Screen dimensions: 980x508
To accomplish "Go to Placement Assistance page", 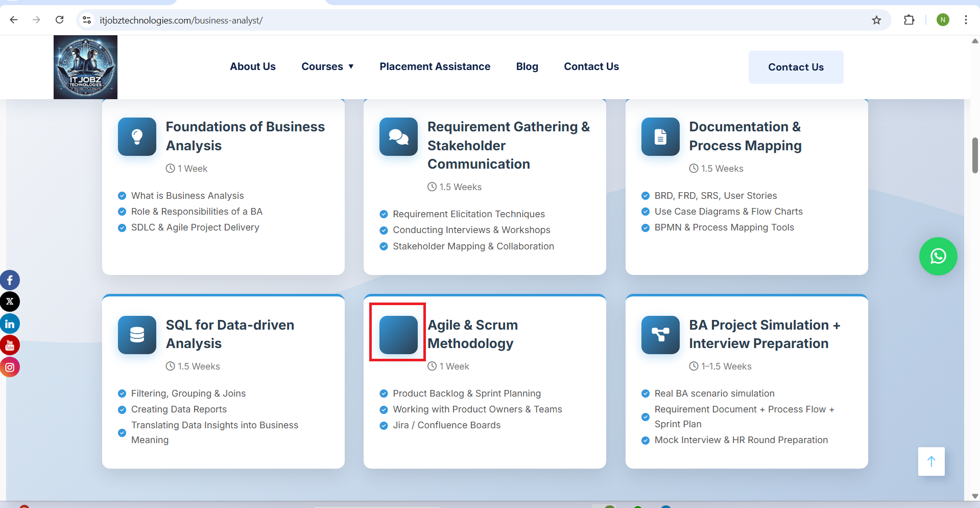I will tap(435, 66).
